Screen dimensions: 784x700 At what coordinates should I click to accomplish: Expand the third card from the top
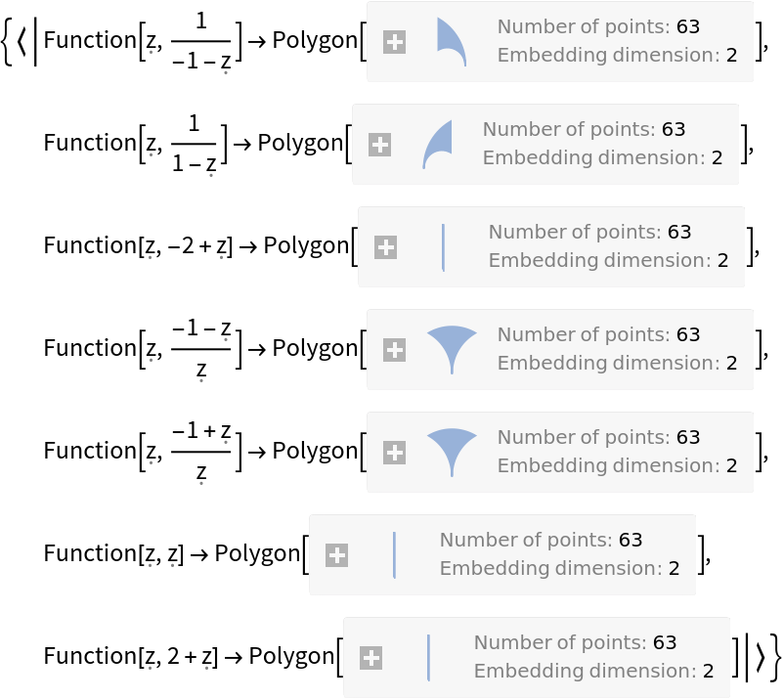(385, 247)
